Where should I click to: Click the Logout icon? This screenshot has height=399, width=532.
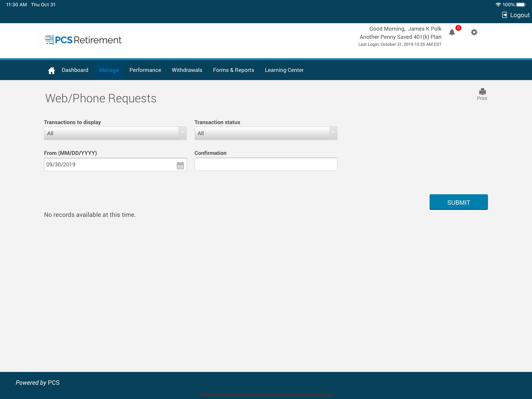point(504,15)
